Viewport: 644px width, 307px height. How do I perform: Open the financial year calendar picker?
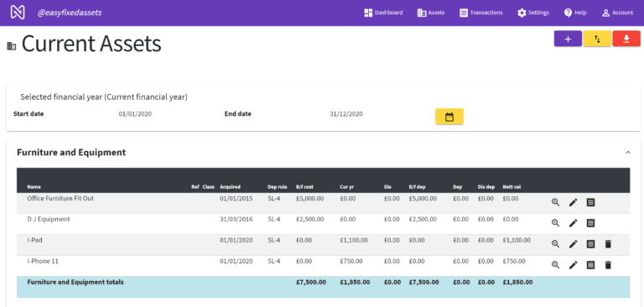tap(449, 117)
